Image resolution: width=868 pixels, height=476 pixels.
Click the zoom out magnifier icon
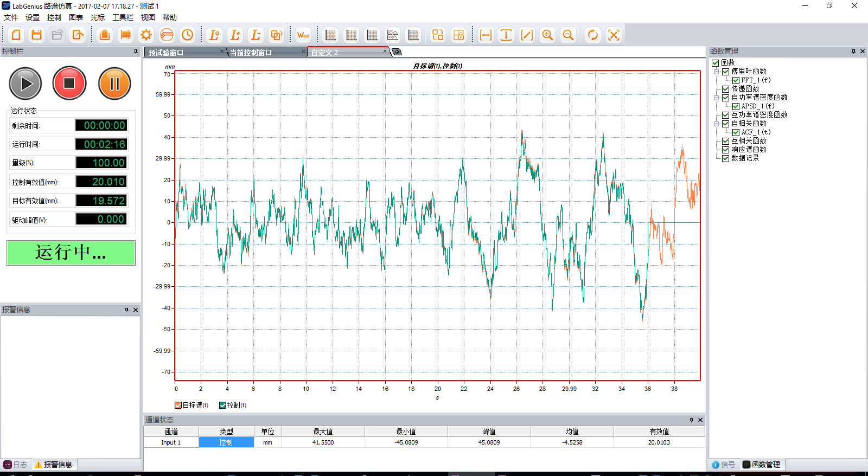click(x=568, y=35)
